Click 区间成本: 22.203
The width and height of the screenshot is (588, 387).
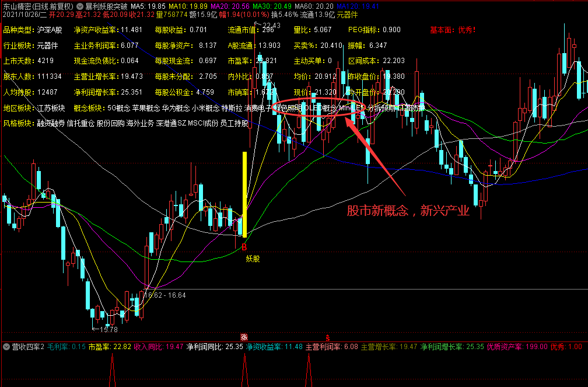tap(376, 61)
